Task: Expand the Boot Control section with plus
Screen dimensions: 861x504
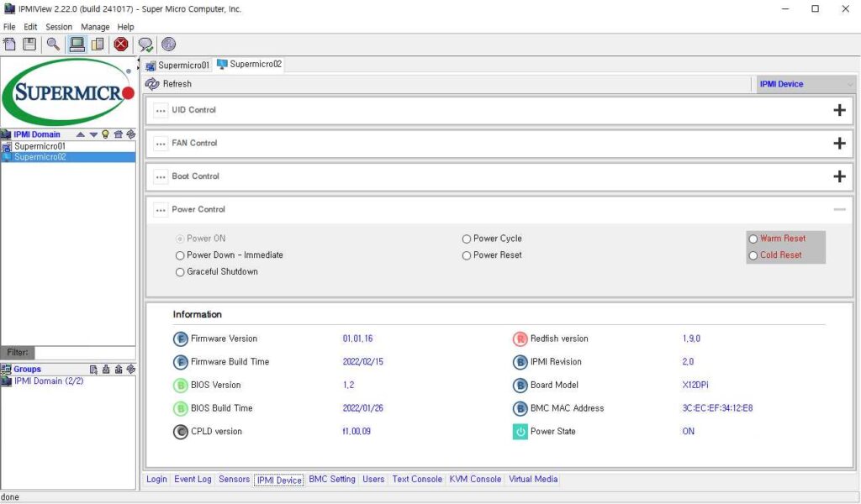Action: (x=839, y=176)
